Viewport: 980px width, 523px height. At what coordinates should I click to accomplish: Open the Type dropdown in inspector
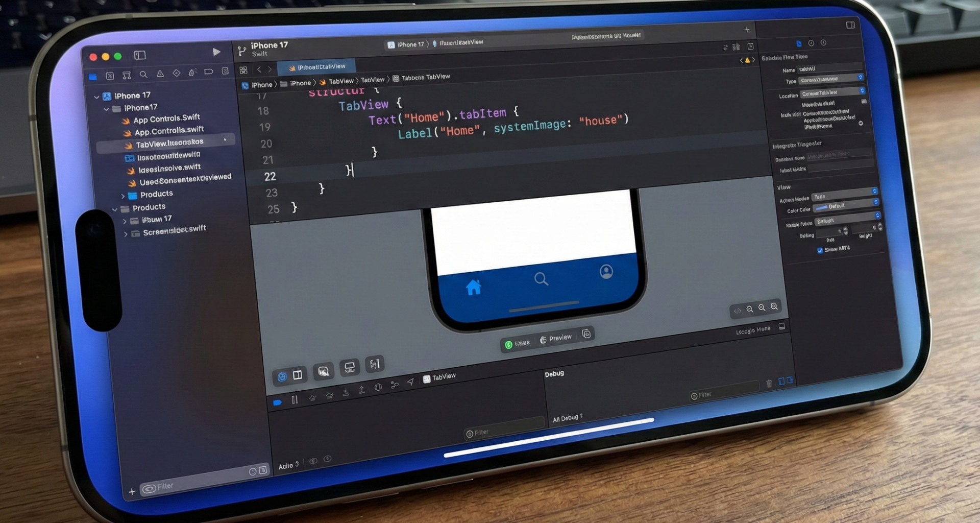[x=830, y=79]
